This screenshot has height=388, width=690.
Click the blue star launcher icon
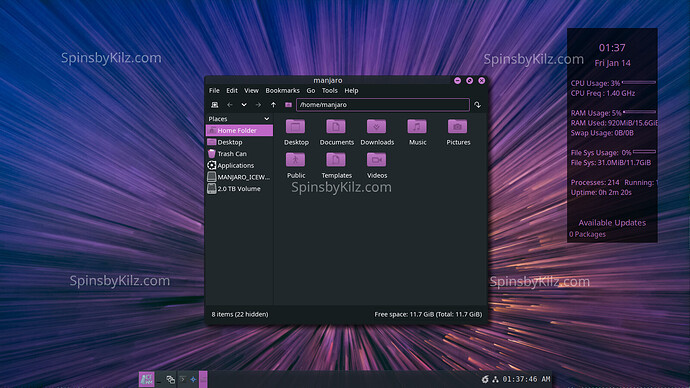click(193, 379)
